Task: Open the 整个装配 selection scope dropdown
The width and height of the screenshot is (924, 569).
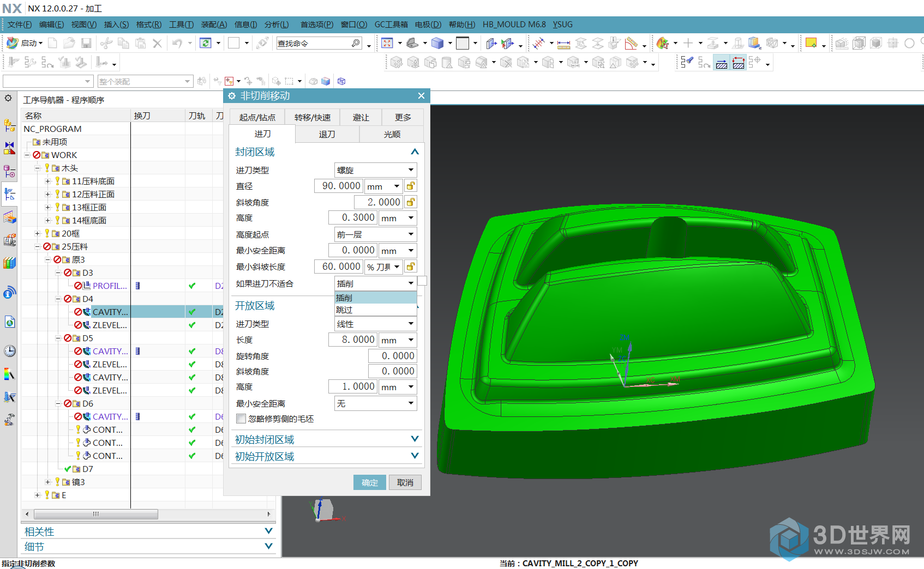Action: click(145, 81)
